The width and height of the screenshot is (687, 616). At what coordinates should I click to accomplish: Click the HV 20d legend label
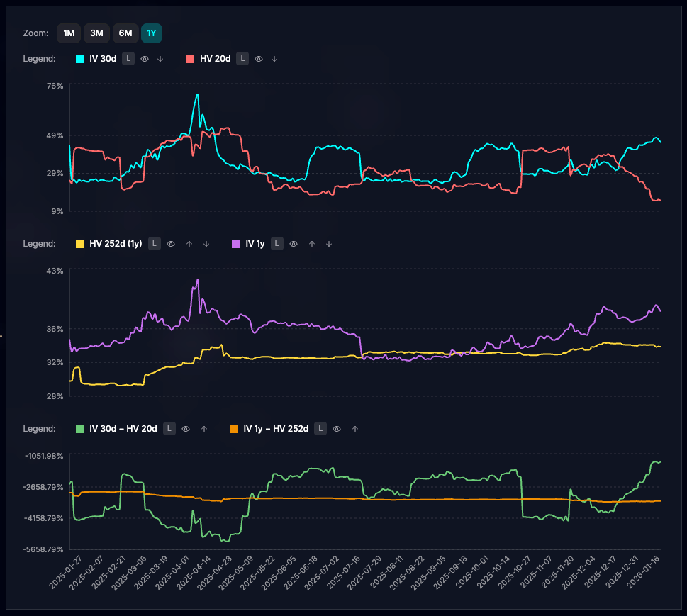point(215,59)
